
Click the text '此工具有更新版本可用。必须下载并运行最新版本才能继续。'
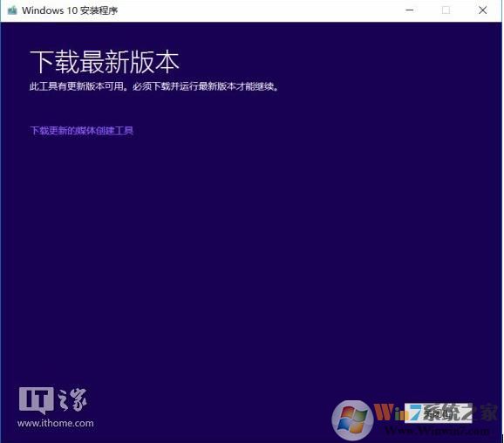pos(154,86)
